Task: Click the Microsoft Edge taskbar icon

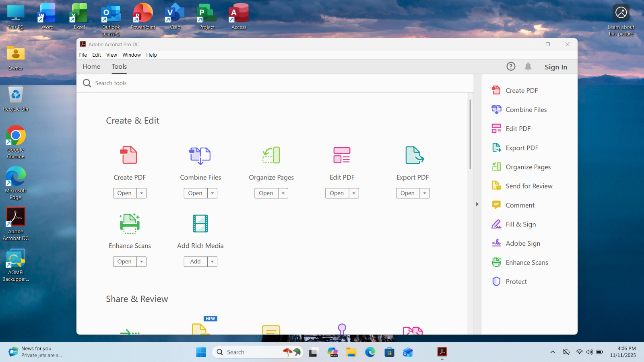Action: pyautogui.click(x=370, y=352)
